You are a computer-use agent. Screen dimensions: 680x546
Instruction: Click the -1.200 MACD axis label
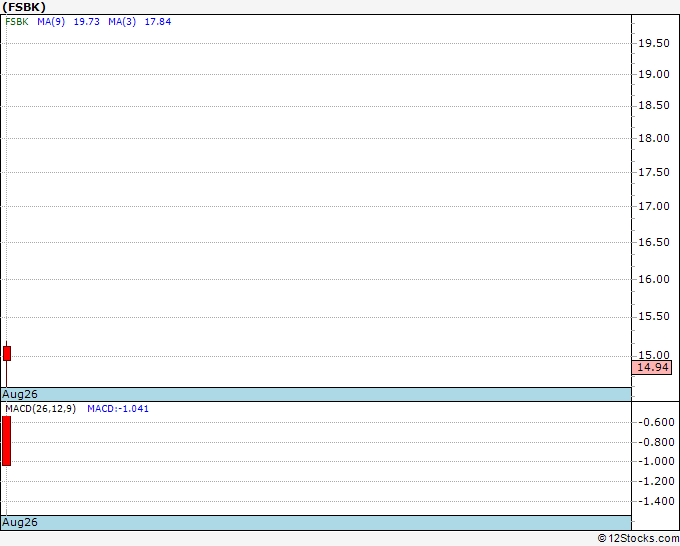656,481
